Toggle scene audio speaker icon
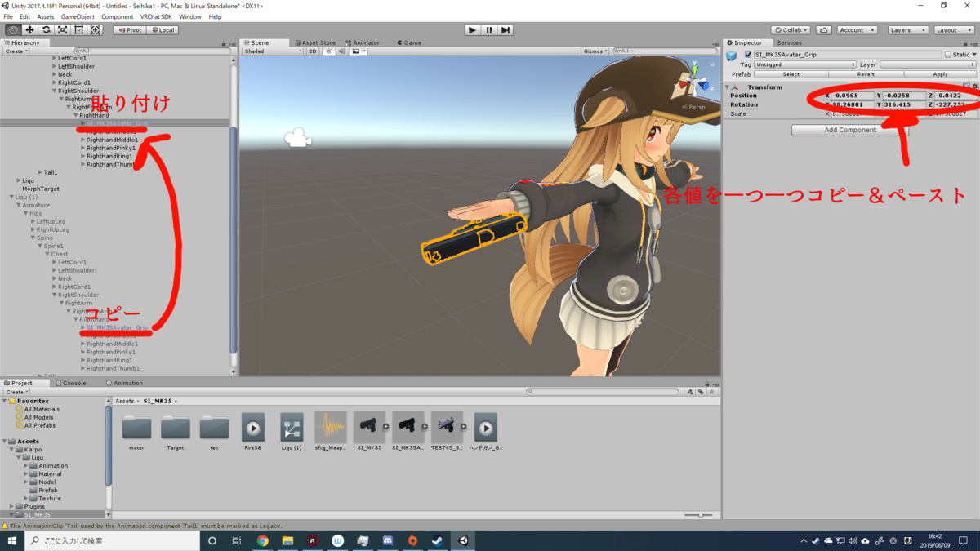 point(342,51)
